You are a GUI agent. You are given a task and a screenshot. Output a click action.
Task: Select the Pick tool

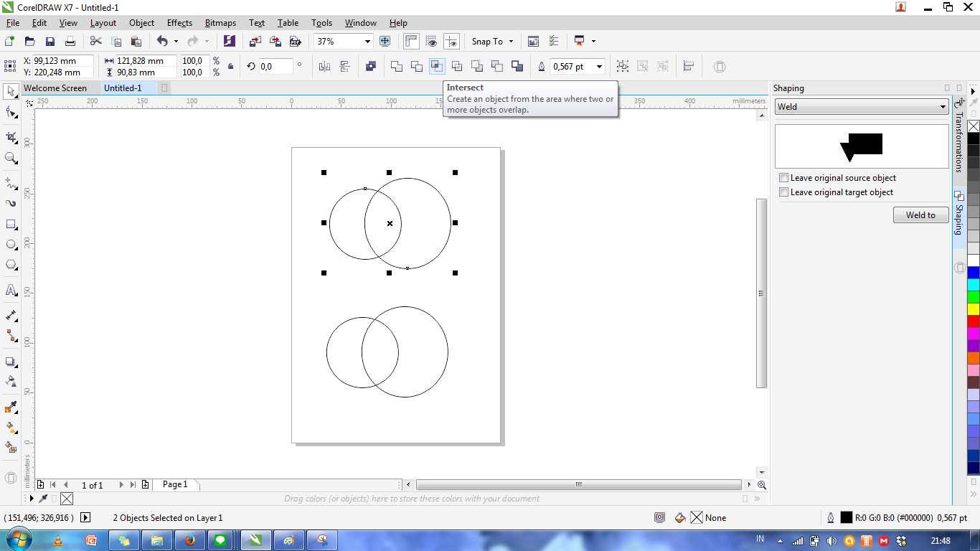click(9, 92)
